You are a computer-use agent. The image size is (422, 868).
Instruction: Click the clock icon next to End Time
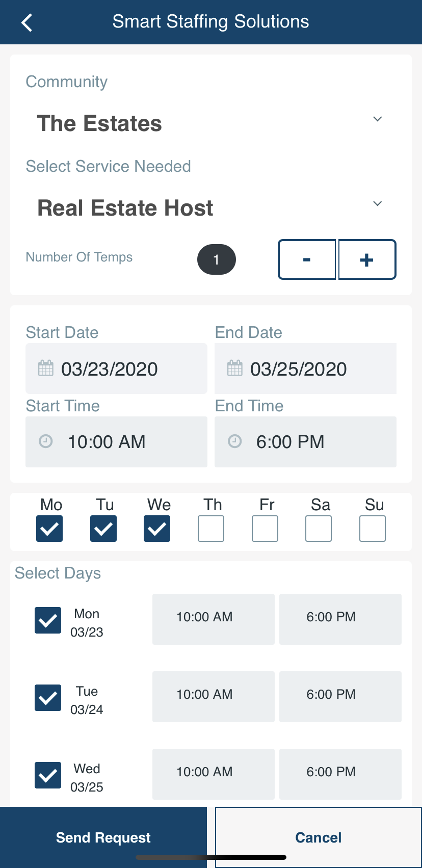click(x=234, y=441)
